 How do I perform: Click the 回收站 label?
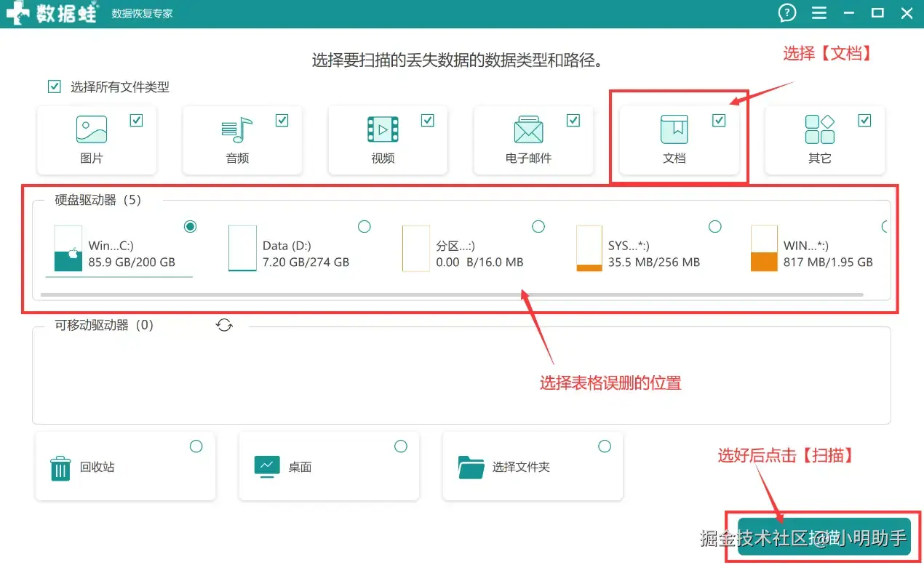97,467
